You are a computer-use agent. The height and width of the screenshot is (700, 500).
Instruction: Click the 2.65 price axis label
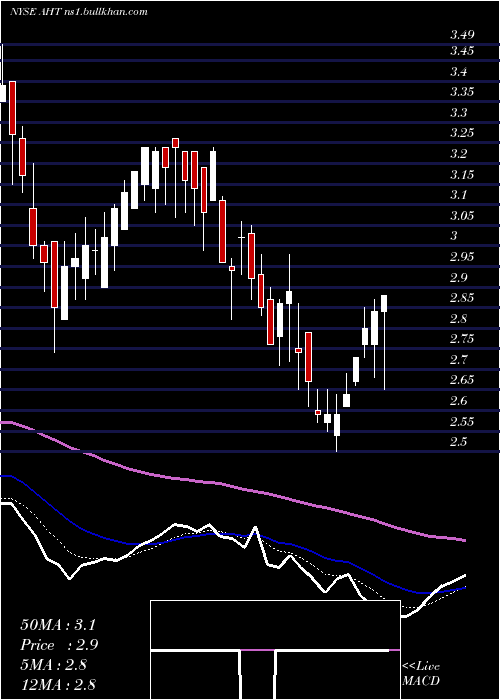click(x=462, y=380)
